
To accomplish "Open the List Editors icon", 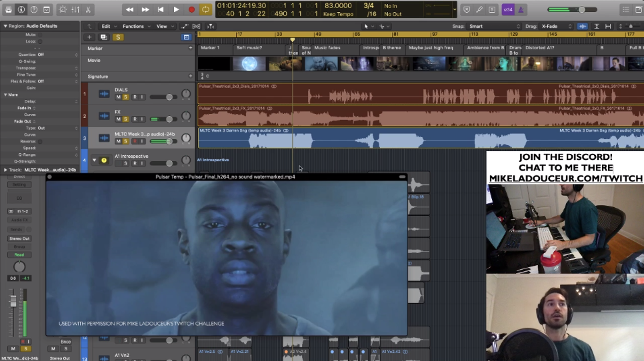I will pos(626,9).
